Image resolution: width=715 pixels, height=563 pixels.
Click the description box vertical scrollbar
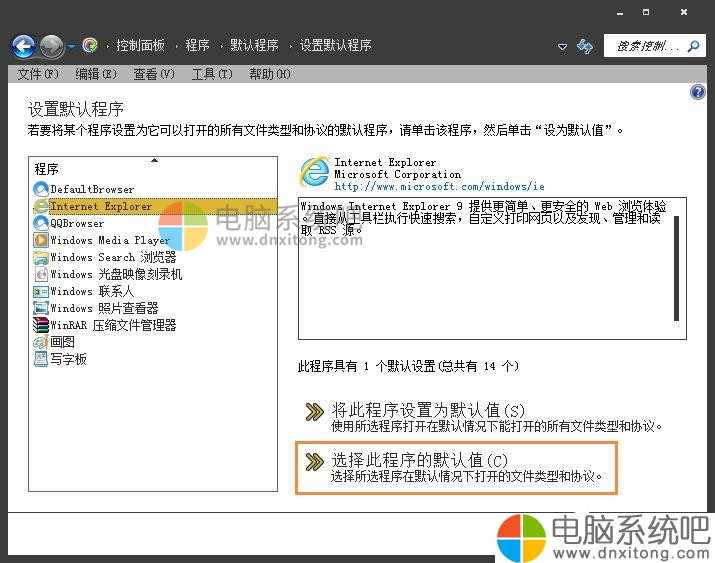pos(676,269)
